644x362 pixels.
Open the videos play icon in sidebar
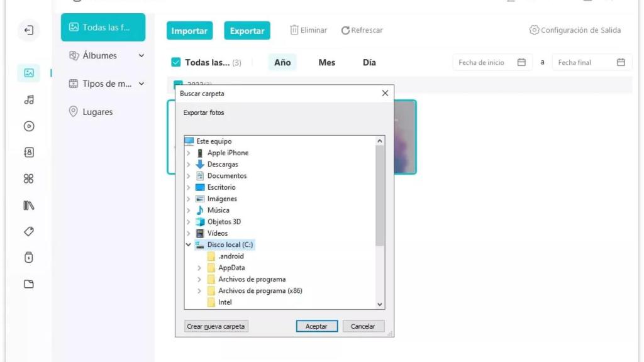(x=29, y=126)
